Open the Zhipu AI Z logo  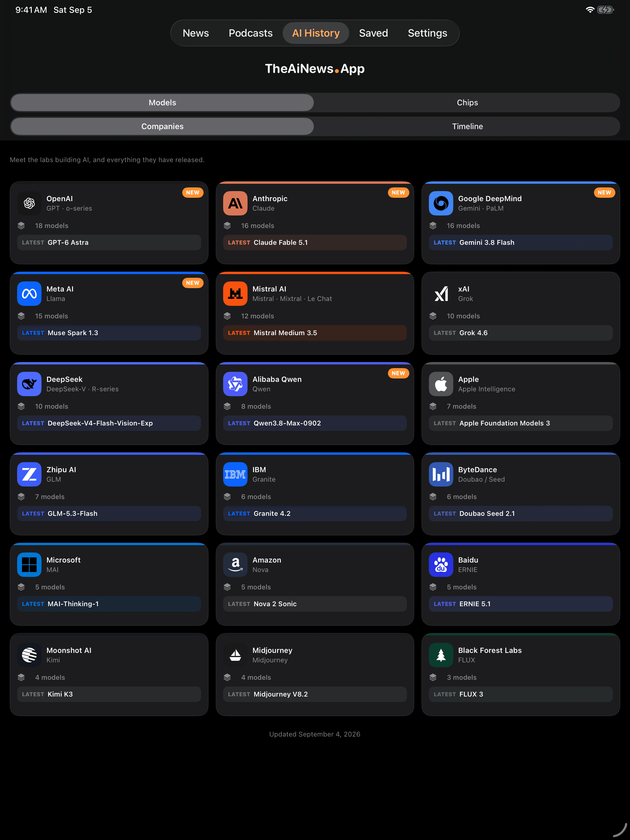pos(29,474)
